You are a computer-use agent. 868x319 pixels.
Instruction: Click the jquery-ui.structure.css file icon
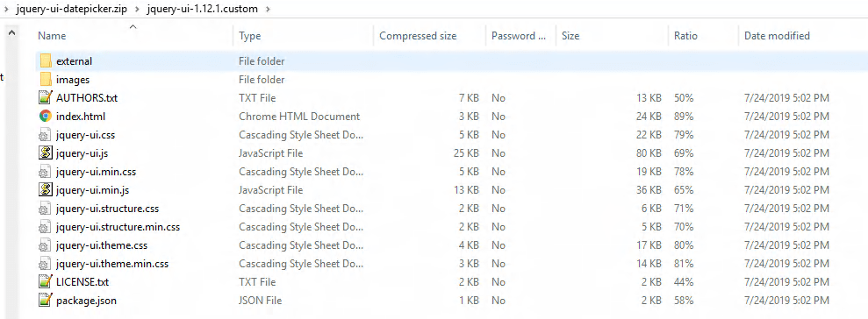click(46, 209)
